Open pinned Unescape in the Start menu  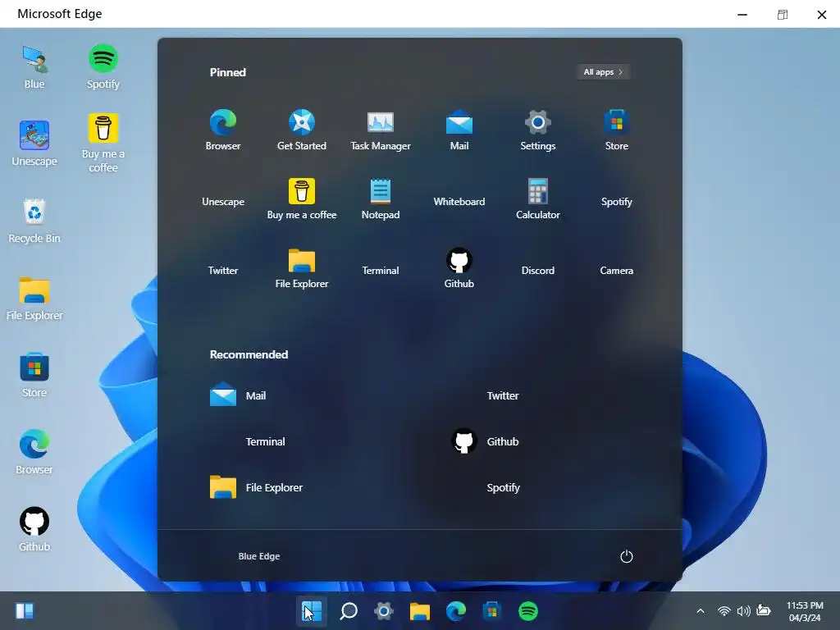(x=223, y=202)
